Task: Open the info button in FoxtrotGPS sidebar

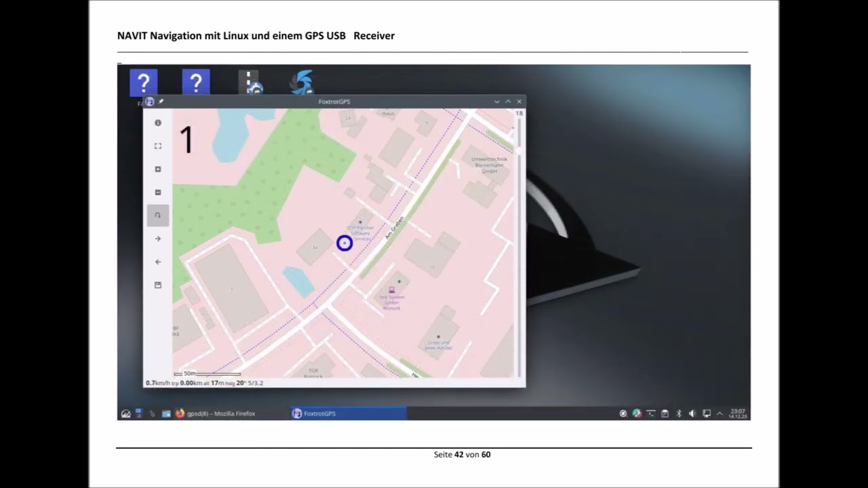Action: click(158, 123)
